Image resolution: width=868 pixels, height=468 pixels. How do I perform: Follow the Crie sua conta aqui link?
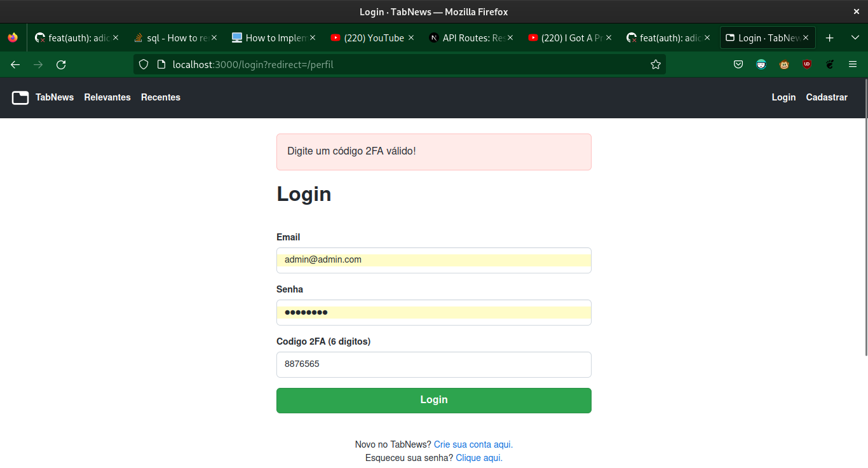[473, 444]
